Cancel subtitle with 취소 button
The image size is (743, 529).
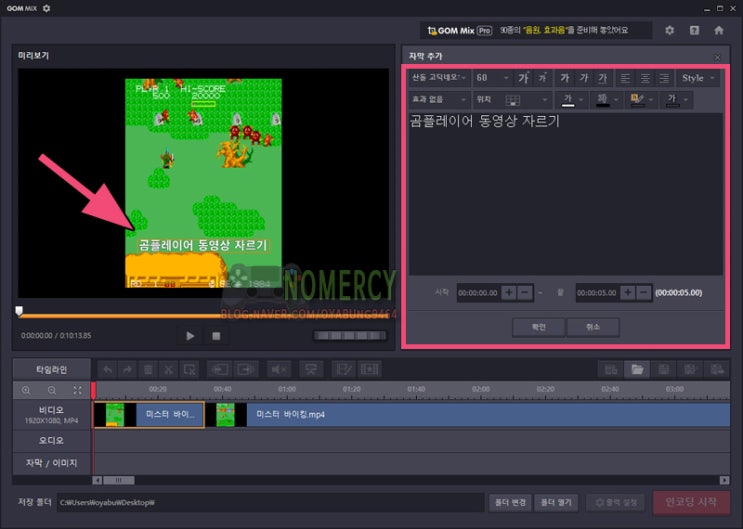[x=593, y=327]
